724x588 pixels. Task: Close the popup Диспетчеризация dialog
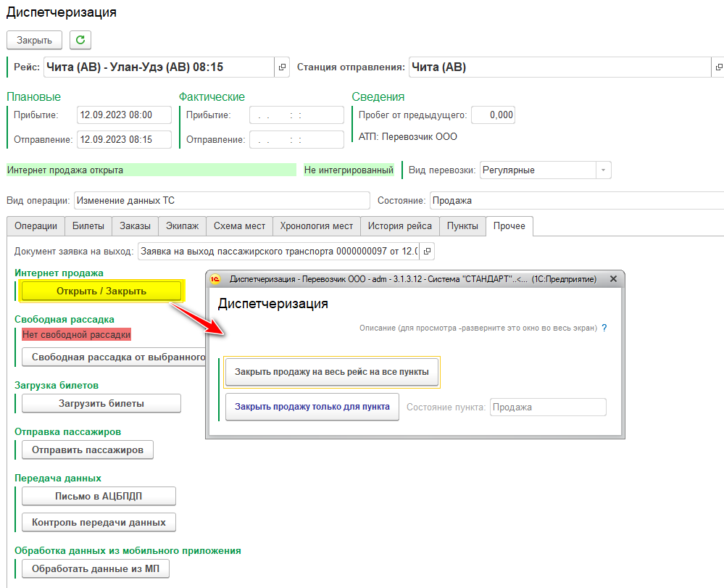click(x=613, y=278)
